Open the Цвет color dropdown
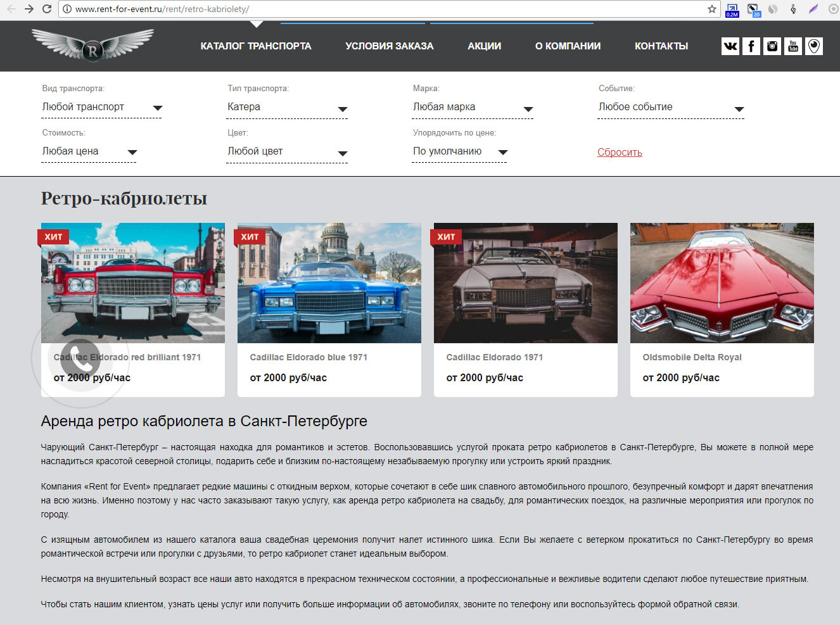840x625 pixels. pyautogui.click(x=288, y=151)
